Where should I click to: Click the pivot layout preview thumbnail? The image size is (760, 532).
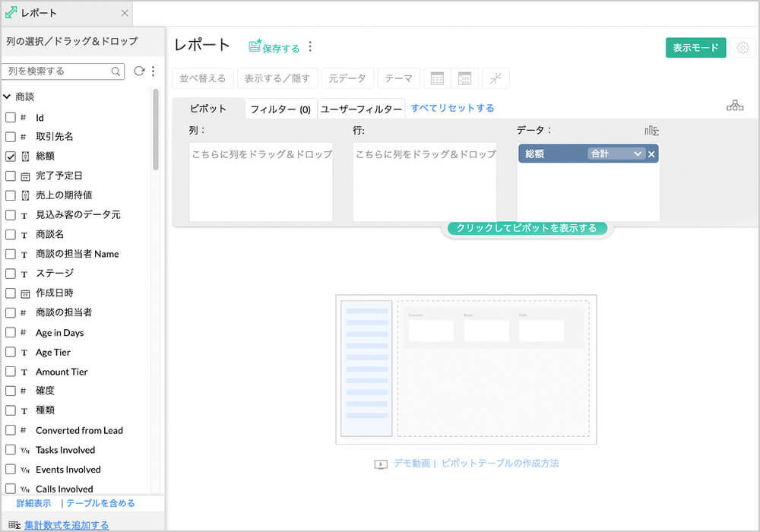click(x=467, y=369)
